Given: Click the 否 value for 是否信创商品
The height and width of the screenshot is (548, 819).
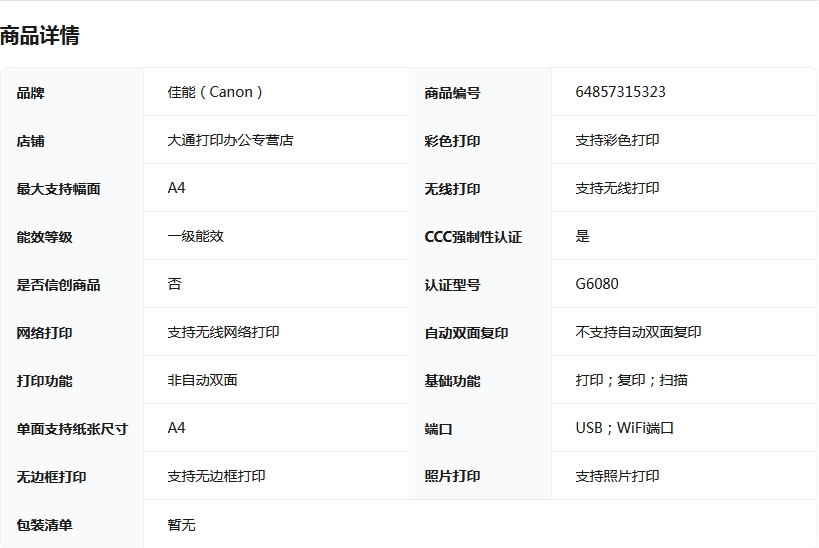Looking at the screenshot, I should coord(174,284).
